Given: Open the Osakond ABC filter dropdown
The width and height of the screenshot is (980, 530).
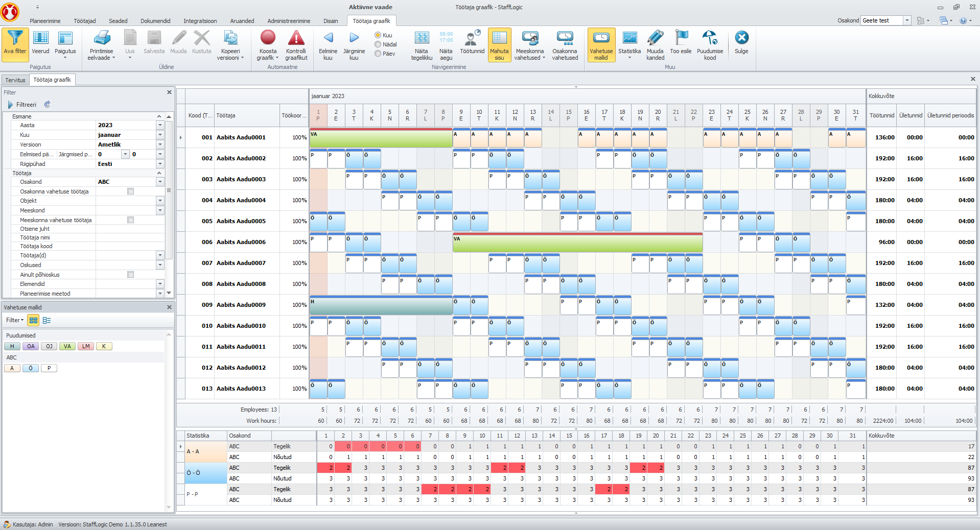Looking at the screenshot, I should 160,182.
